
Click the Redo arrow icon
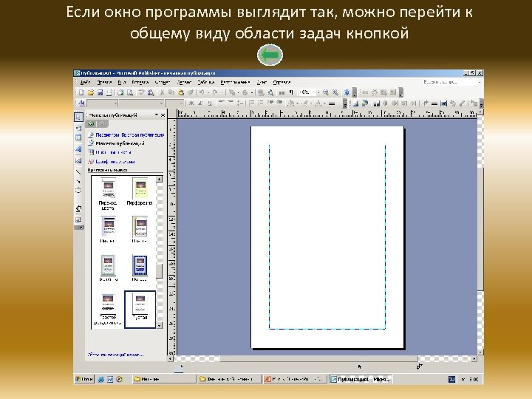click(215, 92)
